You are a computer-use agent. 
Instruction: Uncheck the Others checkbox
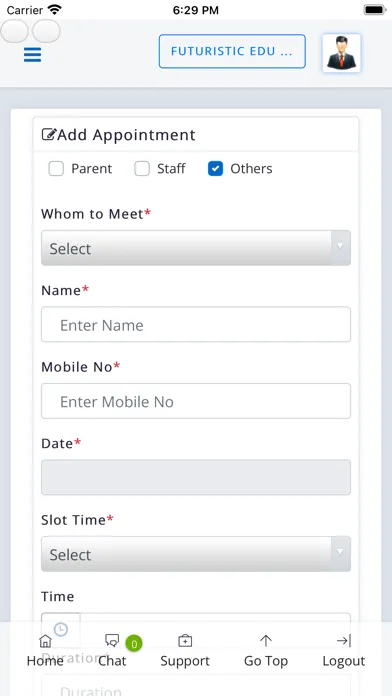tap(215, 169)
